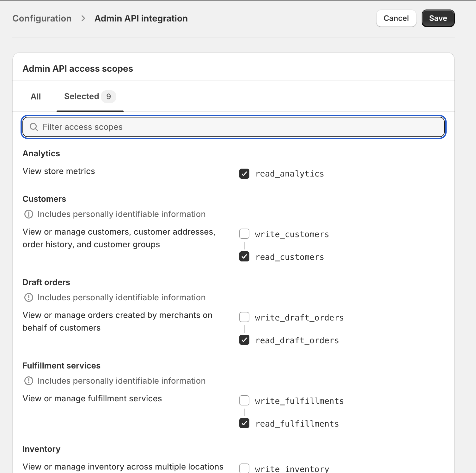Uncheck the read_fulfillments checkbox

click(x=244, y=423)
